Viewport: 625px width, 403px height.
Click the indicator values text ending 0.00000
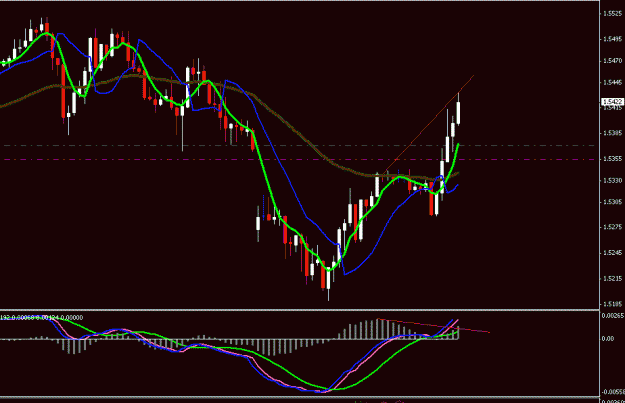tap(41, 318)
